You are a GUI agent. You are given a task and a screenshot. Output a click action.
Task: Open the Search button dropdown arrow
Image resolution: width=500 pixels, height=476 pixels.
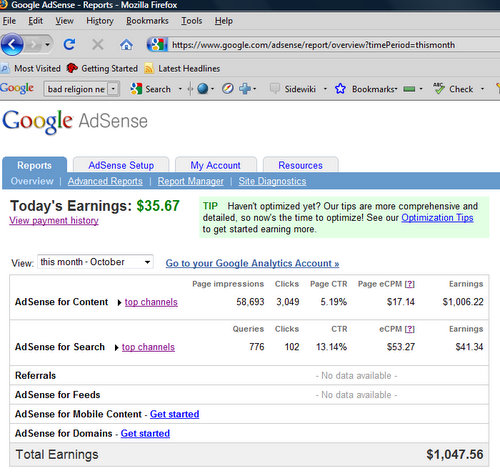(180, 89)
